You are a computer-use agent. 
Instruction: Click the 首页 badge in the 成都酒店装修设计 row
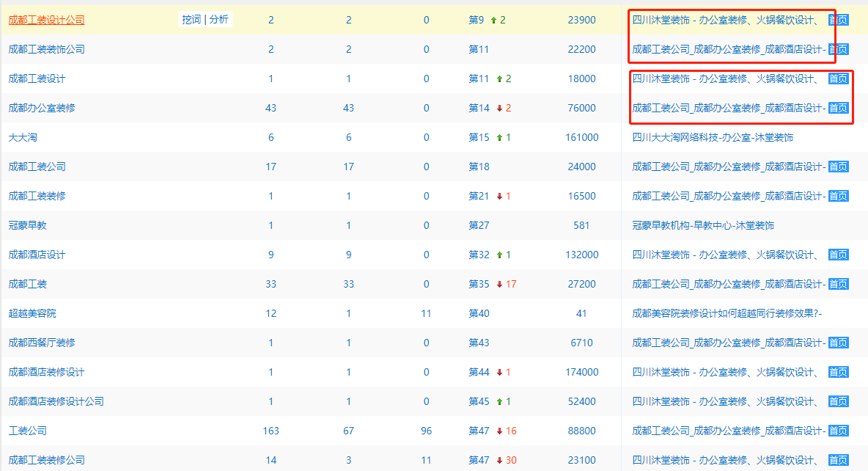[x=838, y=373]
